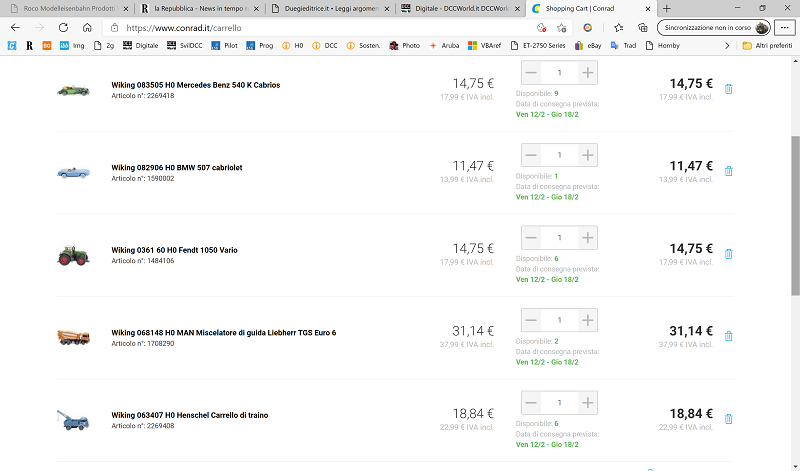Open the Fendt tractor product thumbnail
800x471 pixels.
point(73,255)
